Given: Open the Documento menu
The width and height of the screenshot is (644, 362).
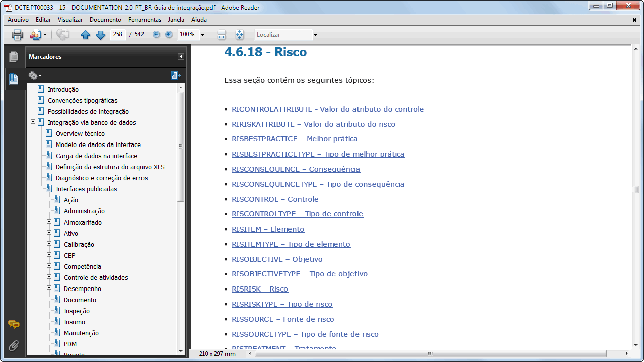Looking at the screenshot, I should 105,20.
